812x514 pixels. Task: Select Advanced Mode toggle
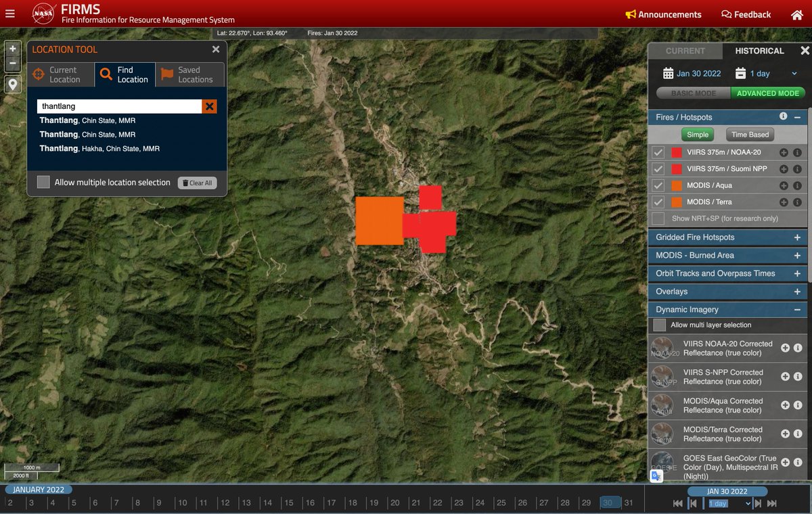768,93
